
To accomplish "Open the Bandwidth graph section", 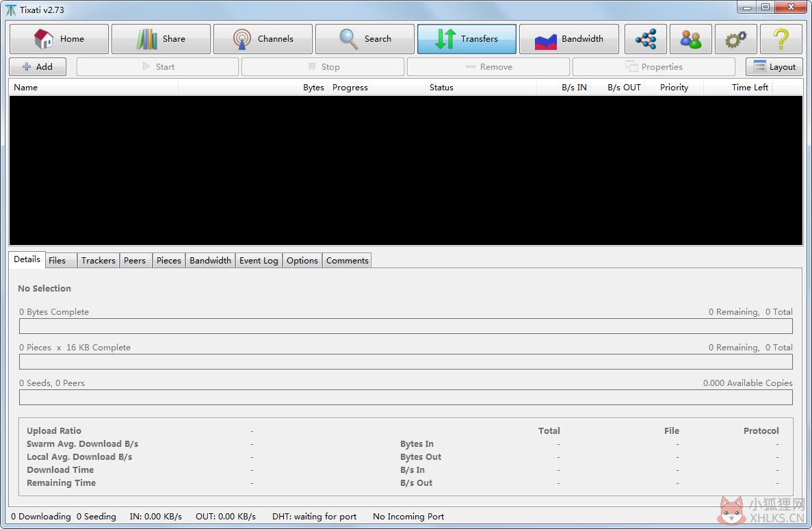I will click(x=569, y=39).
